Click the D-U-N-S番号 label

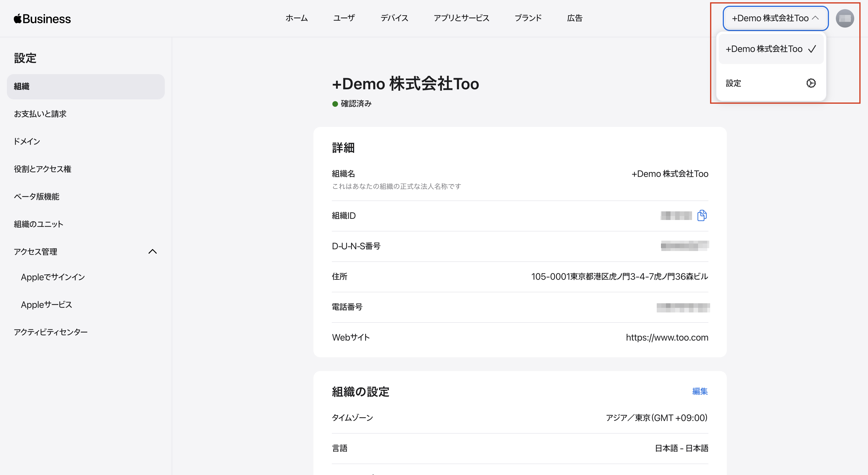[x=356, y=246]
